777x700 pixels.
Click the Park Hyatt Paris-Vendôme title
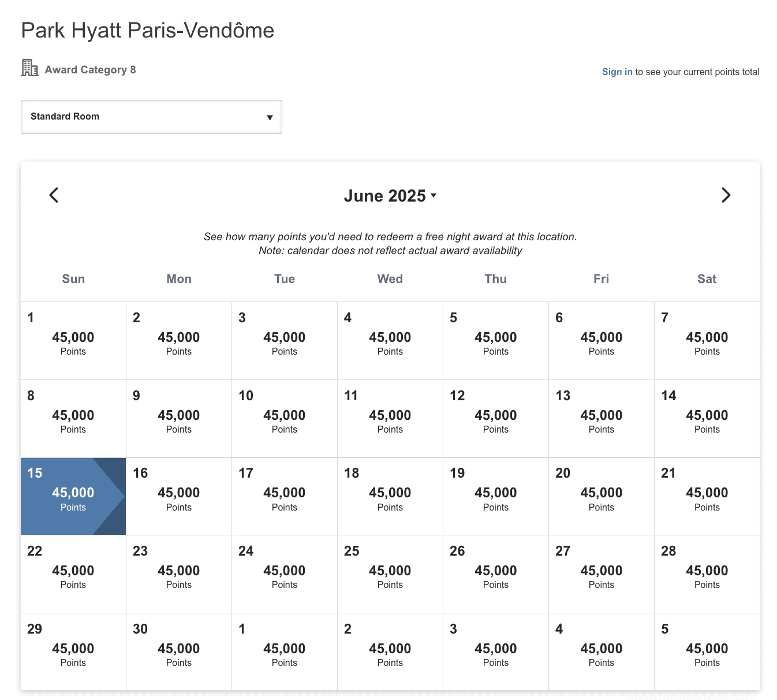[x=147, y=30]
